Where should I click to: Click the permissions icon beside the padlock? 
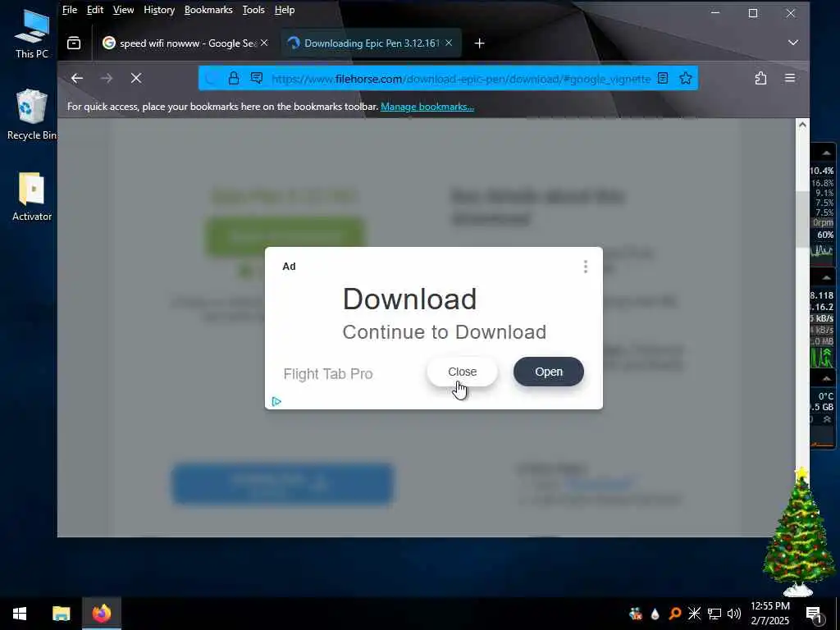pyautogui.click(x=257, y=79)
